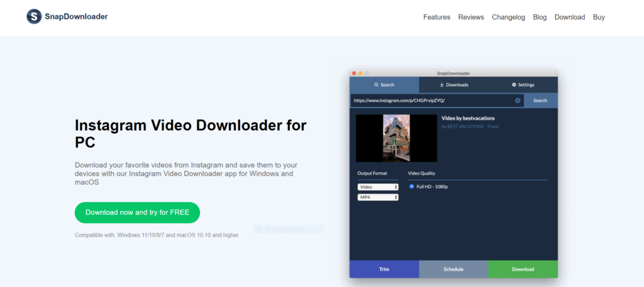644x287 pixels.
Task: Click the Schedule button
Action: pos(453,269)
